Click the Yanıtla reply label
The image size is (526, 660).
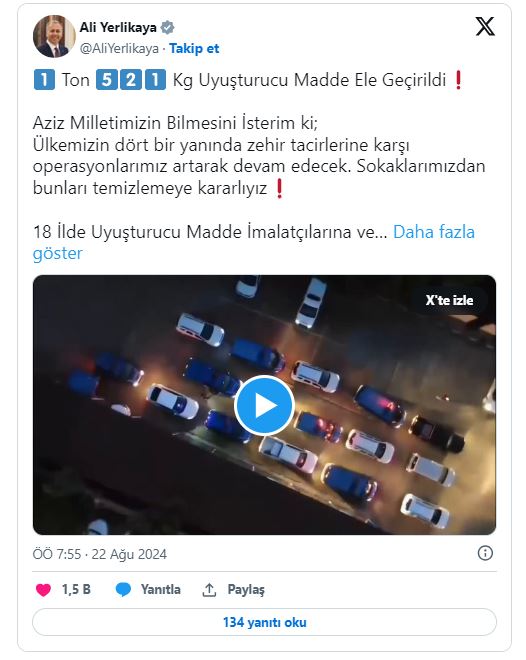(160, 590)
